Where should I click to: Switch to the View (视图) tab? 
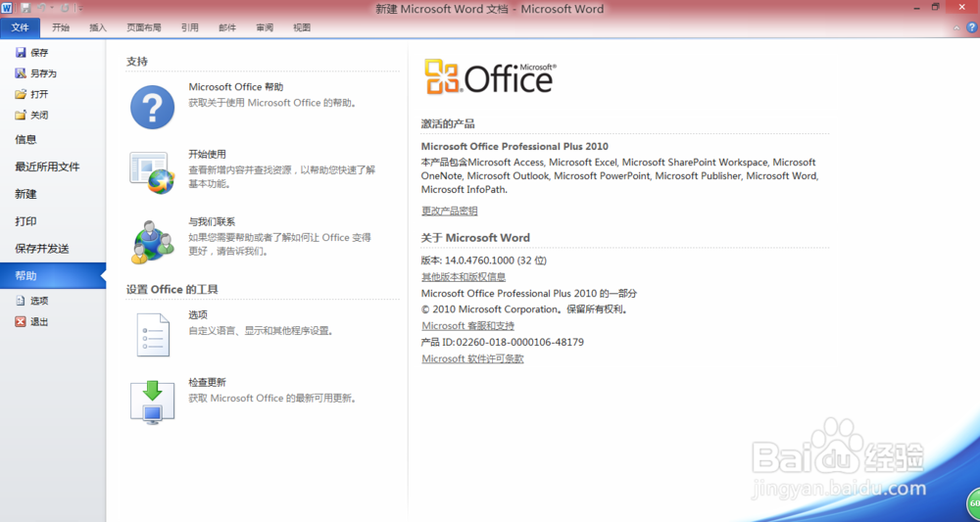click(302, 27)
